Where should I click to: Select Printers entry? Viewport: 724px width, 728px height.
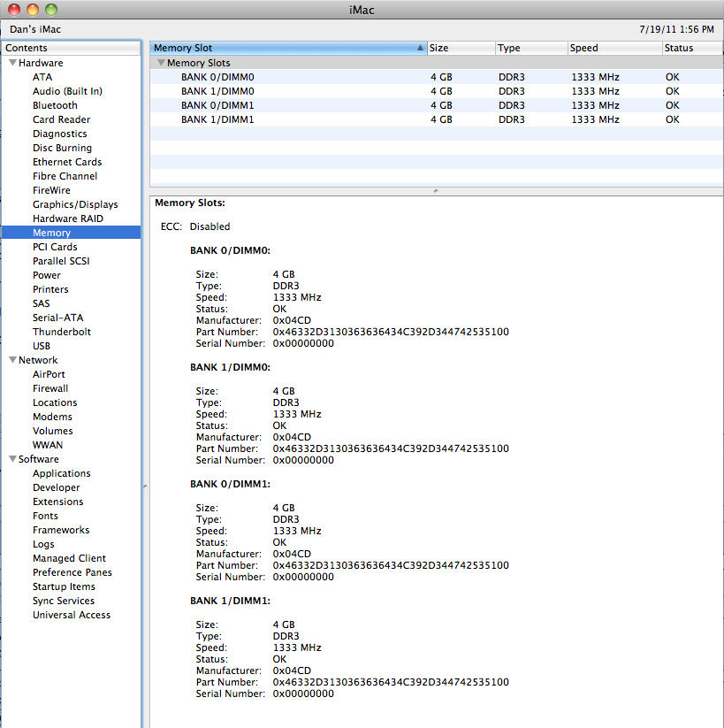click(x=50, y=289)
